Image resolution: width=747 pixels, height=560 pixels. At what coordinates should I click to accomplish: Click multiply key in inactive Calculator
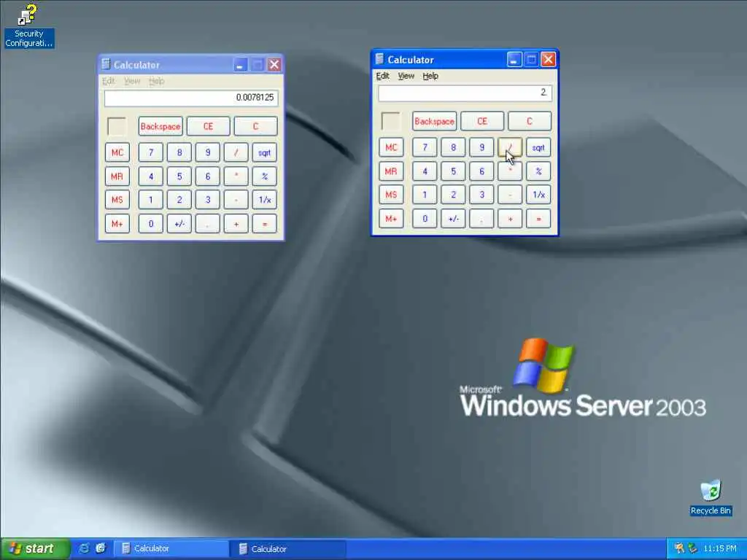[x=236, y=176]
